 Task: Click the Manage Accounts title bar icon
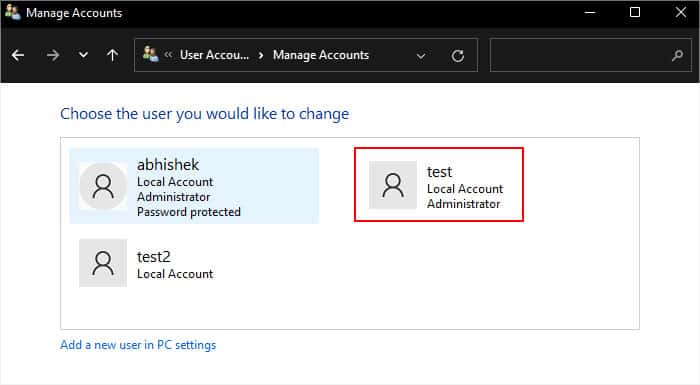(x=12, y=12)
